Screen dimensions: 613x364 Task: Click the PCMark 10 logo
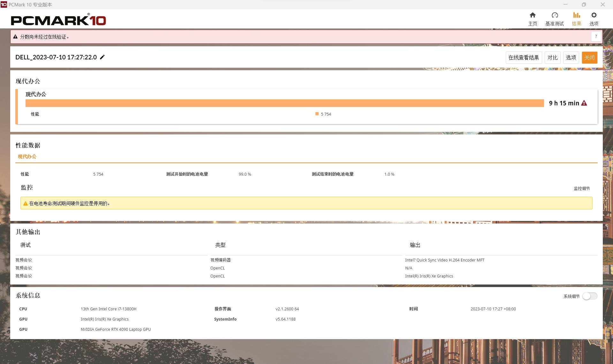click(x=58, y=20)
